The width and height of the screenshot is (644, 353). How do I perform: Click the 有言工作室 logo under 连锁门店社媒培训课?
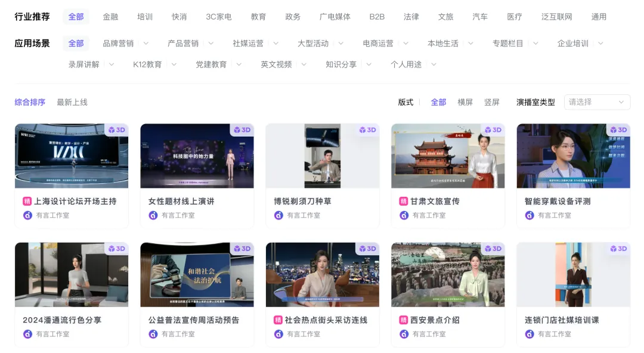coord(530,334)
